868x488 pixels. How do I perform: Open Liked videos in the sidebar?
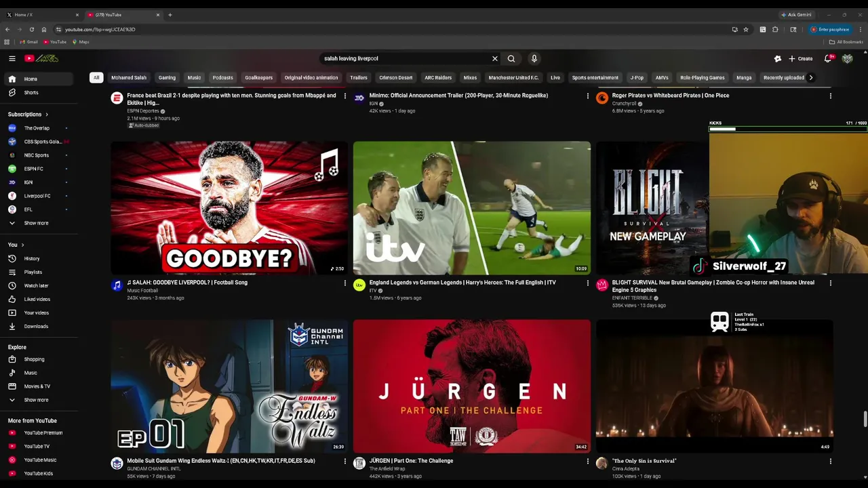coord(39,299)
